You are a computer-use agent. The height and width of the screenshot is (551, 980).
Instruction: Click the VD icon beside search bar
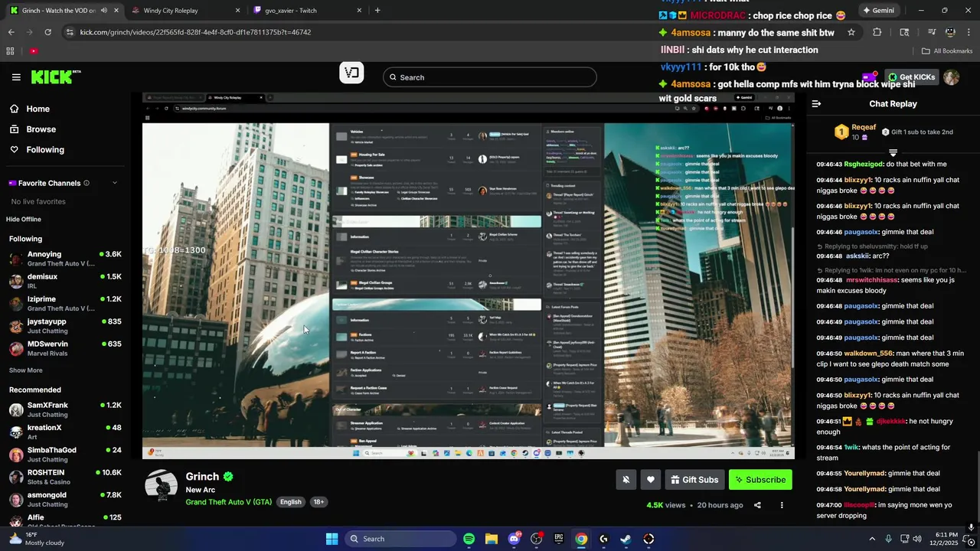[351, 73]
